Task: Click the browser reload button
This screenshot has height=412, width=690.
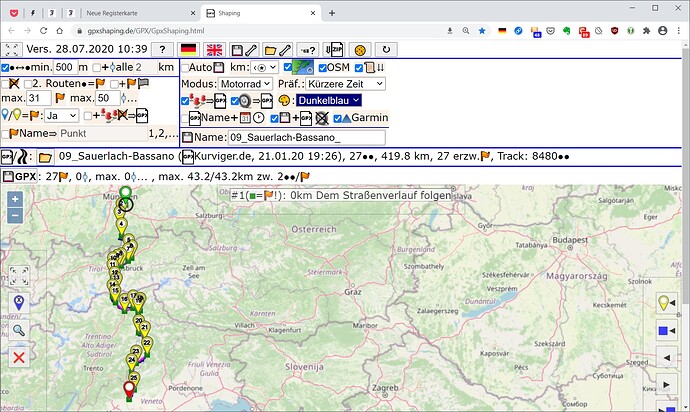Action: 43,31
